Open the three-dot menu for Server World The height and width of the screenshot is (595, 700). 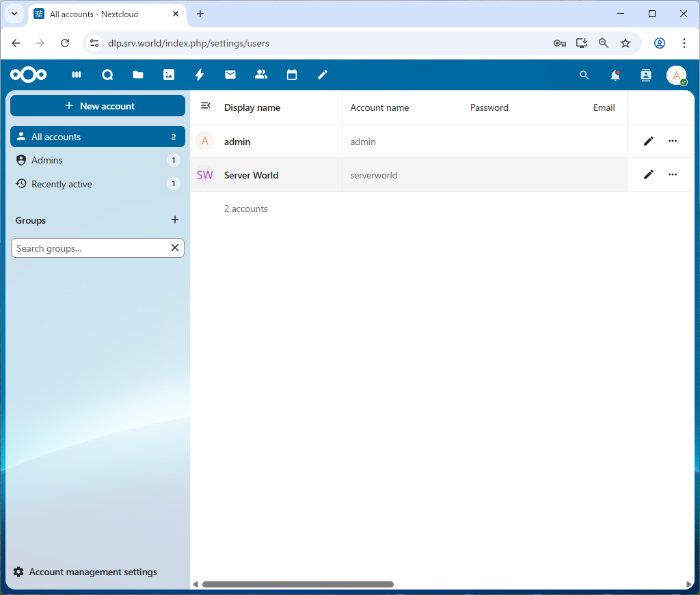(673, 174)
